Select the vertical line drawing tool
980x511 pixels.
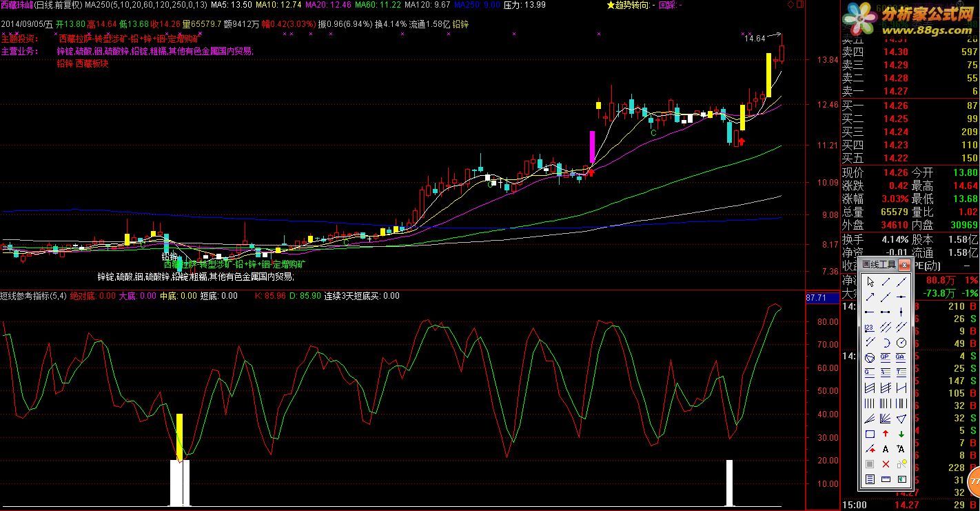(901, 312)
